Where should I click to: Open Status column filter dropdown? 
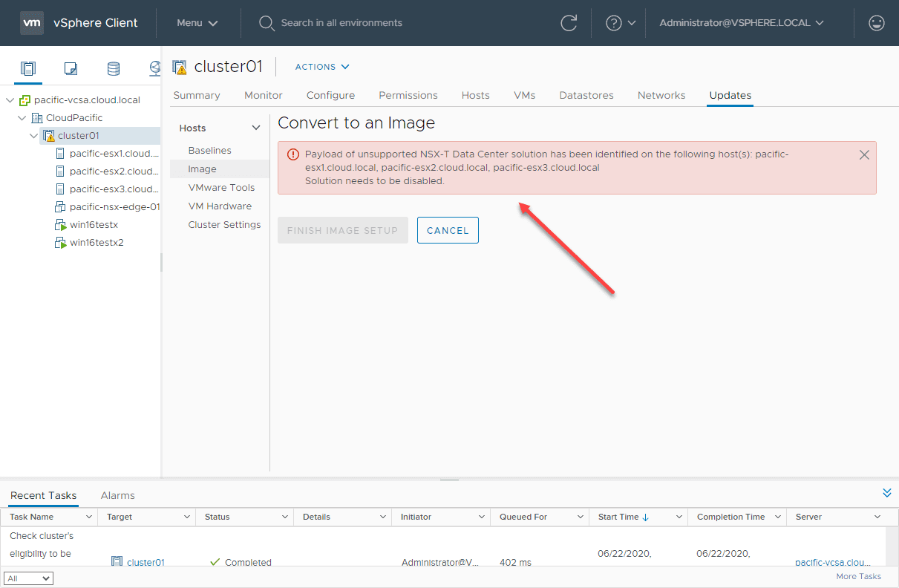(x=285, y=517)
